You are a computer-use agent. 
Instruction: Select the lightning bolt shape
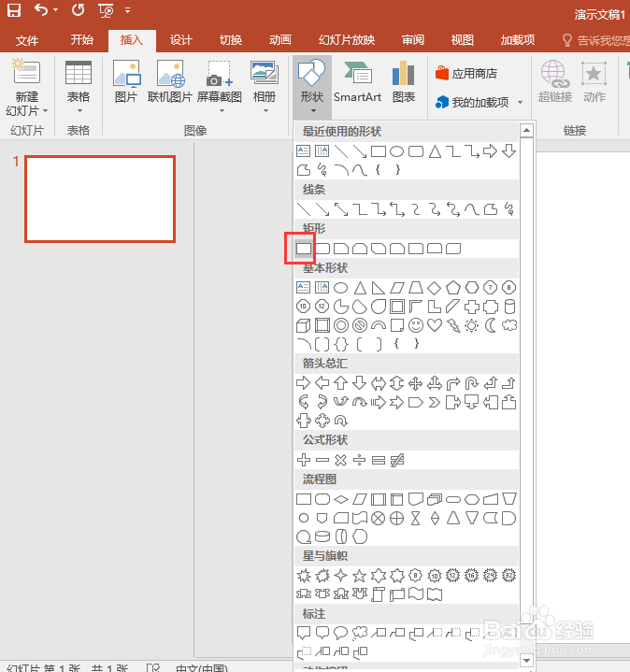[453, 325]
